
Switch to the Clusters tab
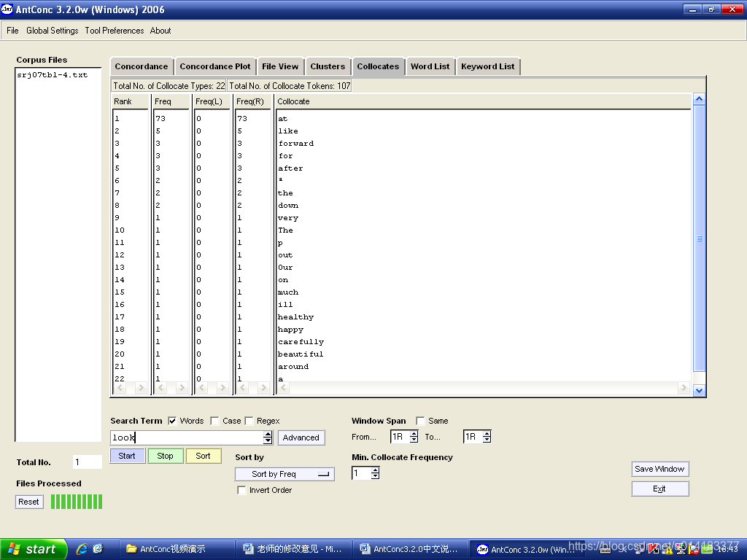pyautogui.click(x=328, y=66)
